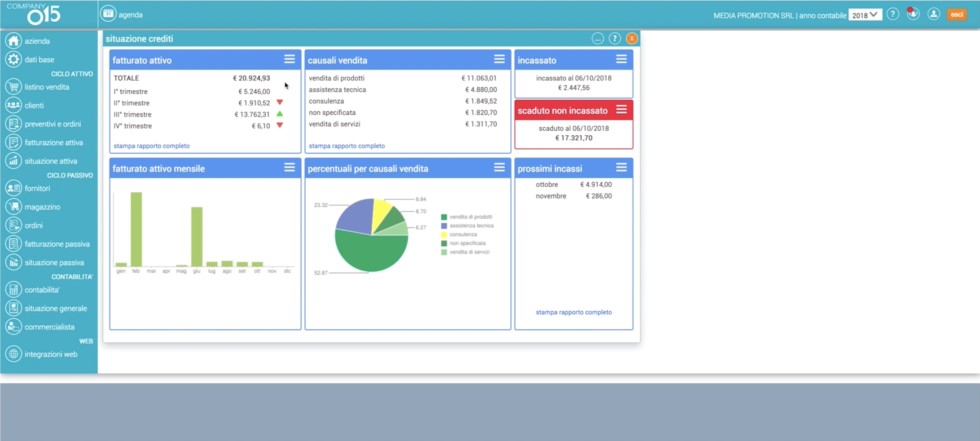The height and width of the screenshot is (441, 980).
Task: Click the feb bar in monthly chart
Action: point(136,229)
